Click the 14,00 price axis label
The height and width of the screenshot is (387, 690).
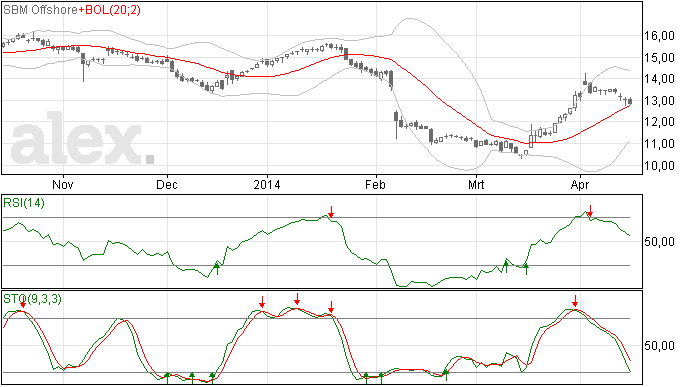659,79
